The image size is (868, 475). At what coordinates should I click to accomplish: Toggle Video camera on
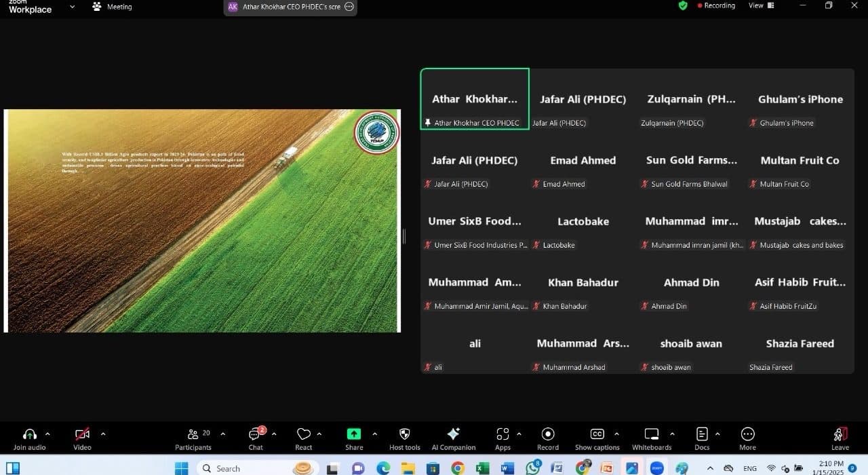point(82,435)
